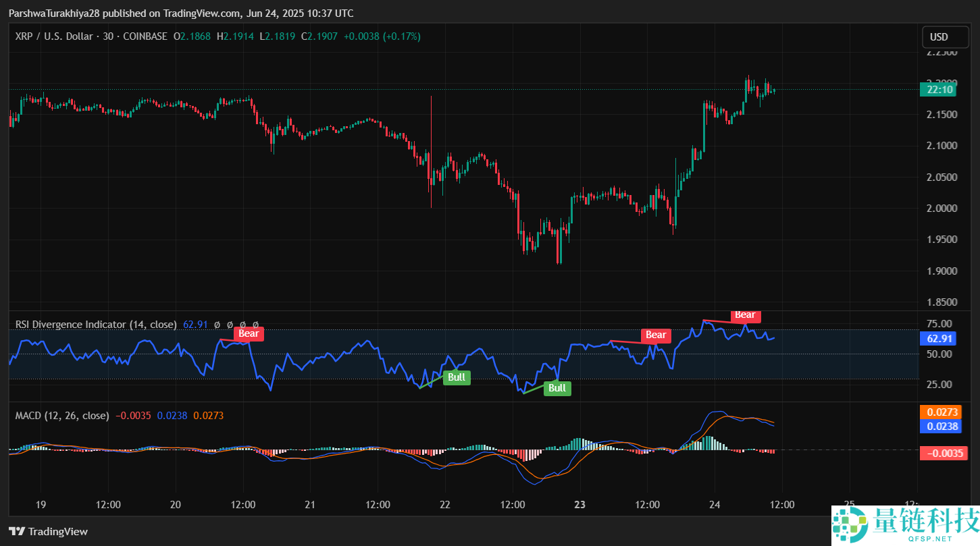
Task: Click the 21 date on the time axis
Action: click(310, 504)
